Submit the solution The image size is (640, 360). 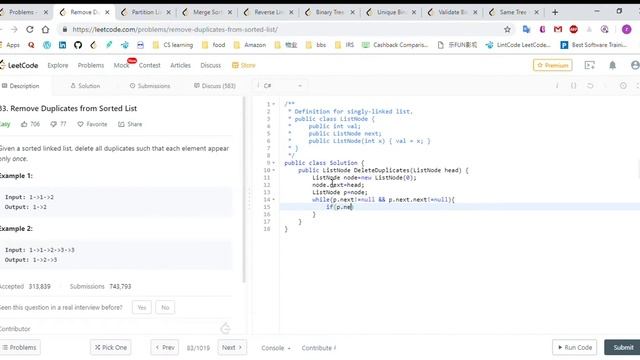point(623,347)
